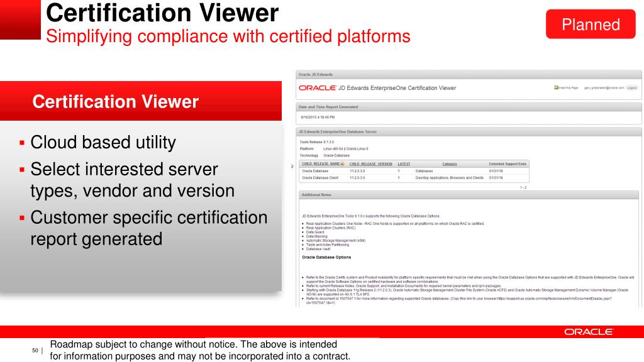Click version 11.2.0.3.0 in the Oracle Database Client row

click(357, 178)
